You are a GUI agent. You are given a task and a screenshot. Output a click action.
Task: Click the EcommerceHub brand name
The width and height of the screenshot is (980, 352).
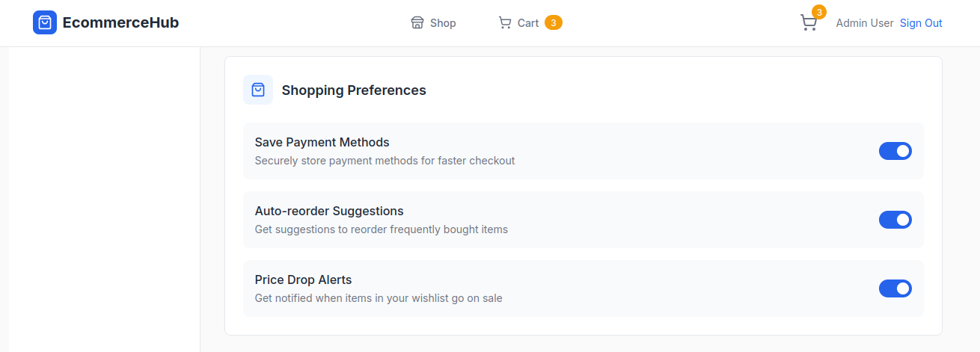tap(120, 22)
